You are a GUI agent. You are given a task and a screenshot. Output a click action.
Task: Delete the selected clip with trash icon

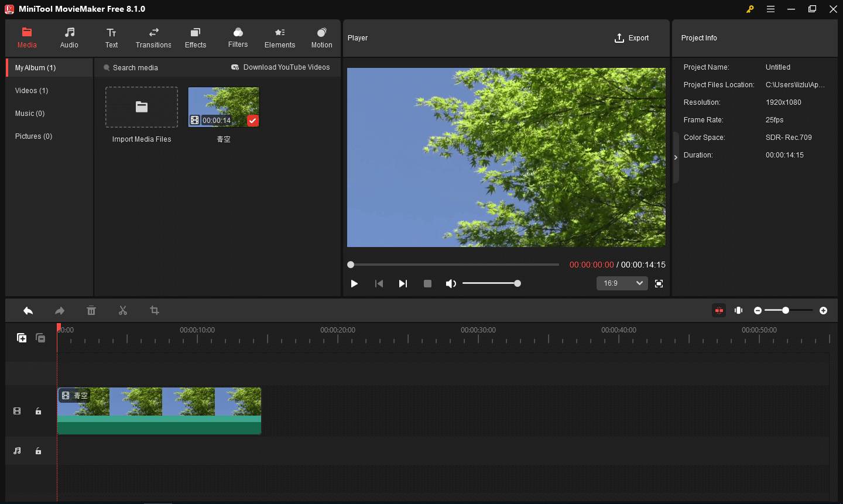click(x=91, y=311)
